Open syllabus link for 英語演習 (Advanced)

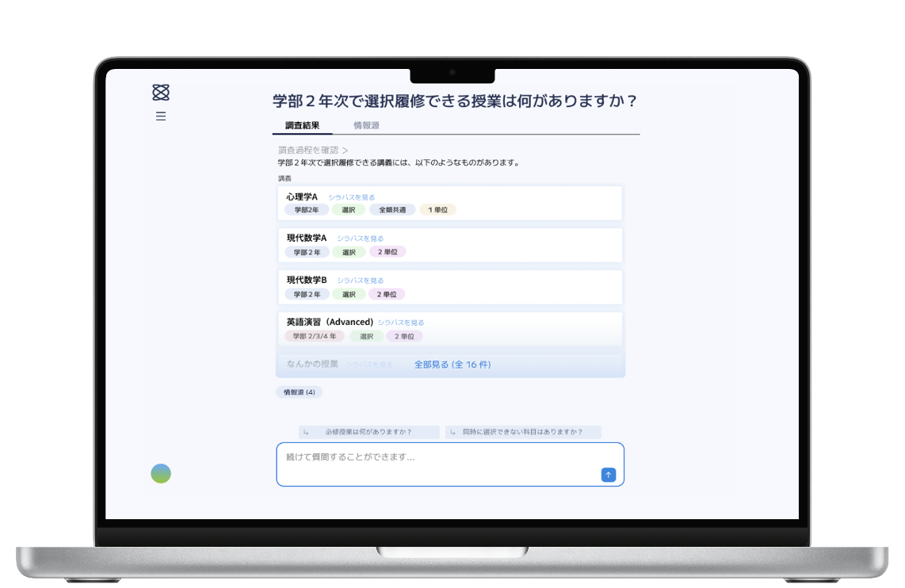click(400, 323)
